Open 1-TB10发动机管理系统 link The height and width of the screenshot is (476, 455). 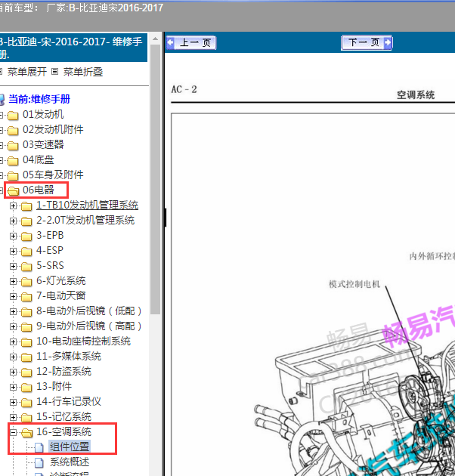[x=87, y=206]
